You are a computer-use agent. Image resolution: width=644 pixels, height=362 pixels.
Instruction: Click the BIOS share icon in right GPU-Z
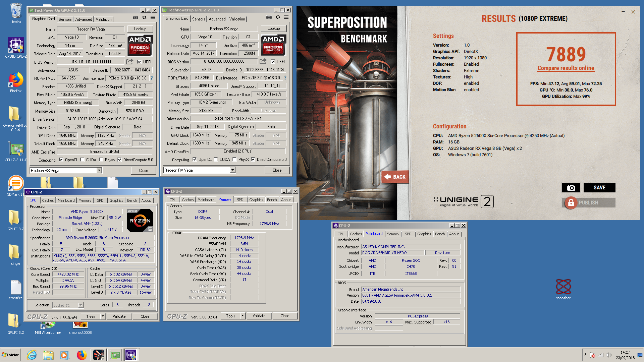pyautogui.click(x=263, y=61)
